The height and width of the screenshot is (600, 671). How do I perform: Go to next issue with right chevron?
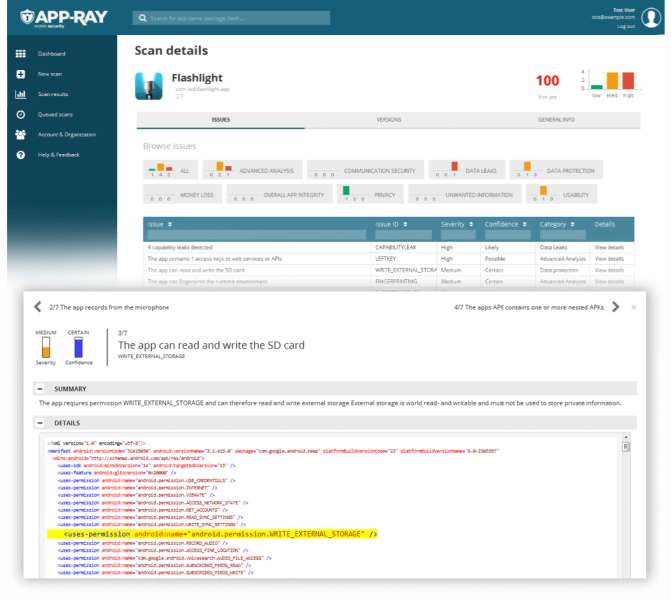(x=615, y=307)
